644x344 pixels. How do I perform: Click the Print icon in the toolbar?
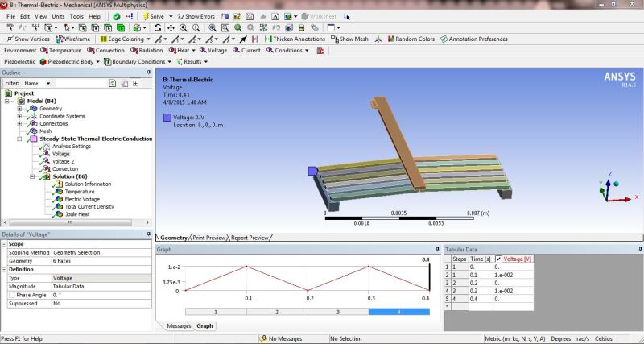tap(301, 28)
